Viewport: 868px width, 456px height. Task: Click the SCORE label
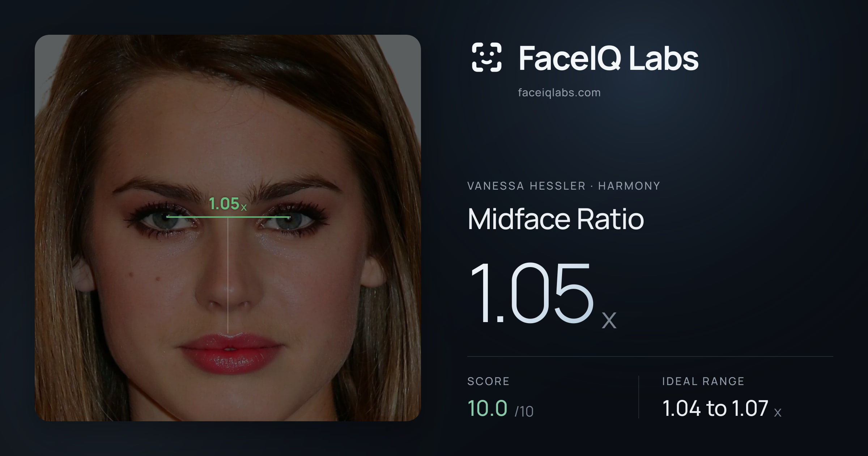488,381
